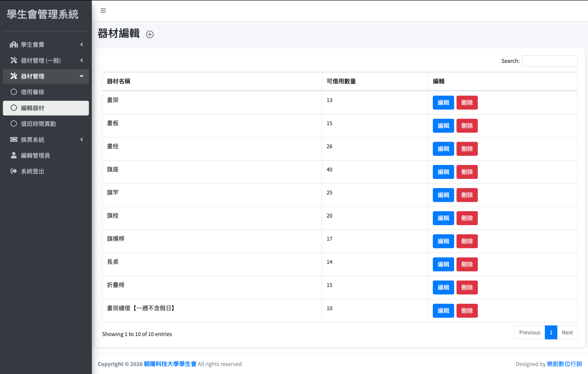588x374 pixels.
Task: Click the 系統登出 logout icon
Action: [x=14, y=171]
